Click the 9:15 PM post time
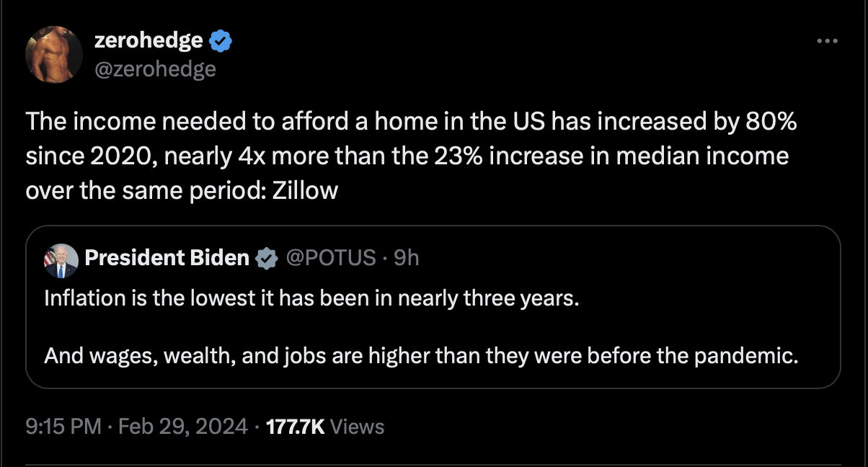The height and width of the screenshot is (467, 868). (x=63, y=427)
